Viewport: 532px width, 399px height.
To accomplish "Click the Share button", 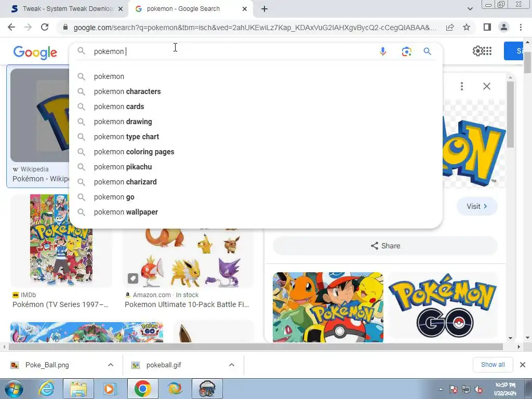I will 385,246.
